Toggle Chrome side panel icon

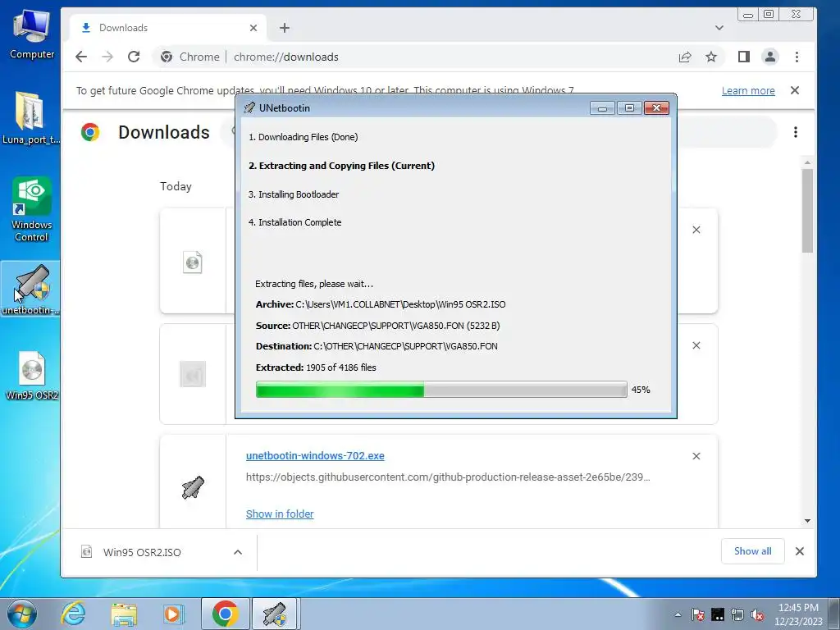(x=743, y=57)
